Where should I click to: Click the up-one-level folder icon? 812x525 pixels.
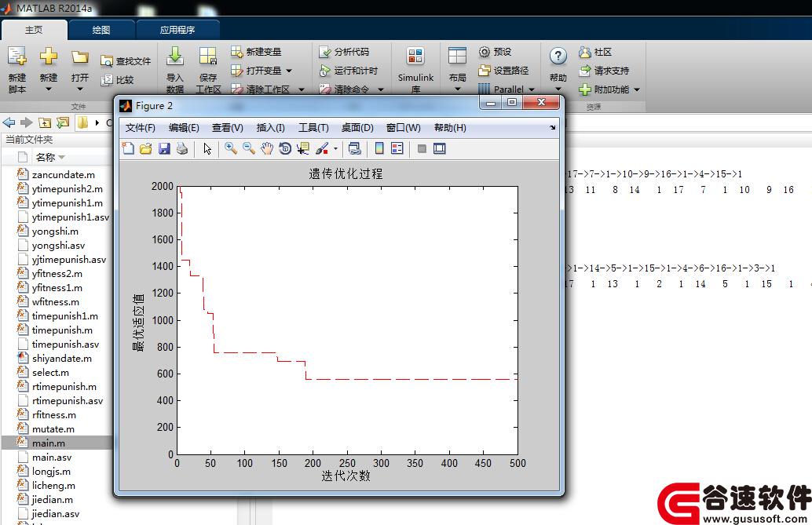[45, 122]
